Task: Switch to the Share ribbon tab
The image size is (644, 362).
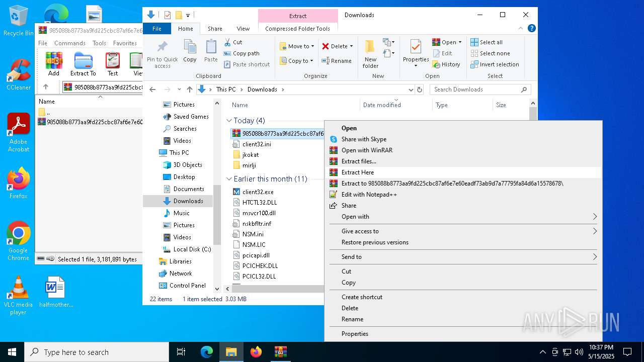Action: pos(215,29)
